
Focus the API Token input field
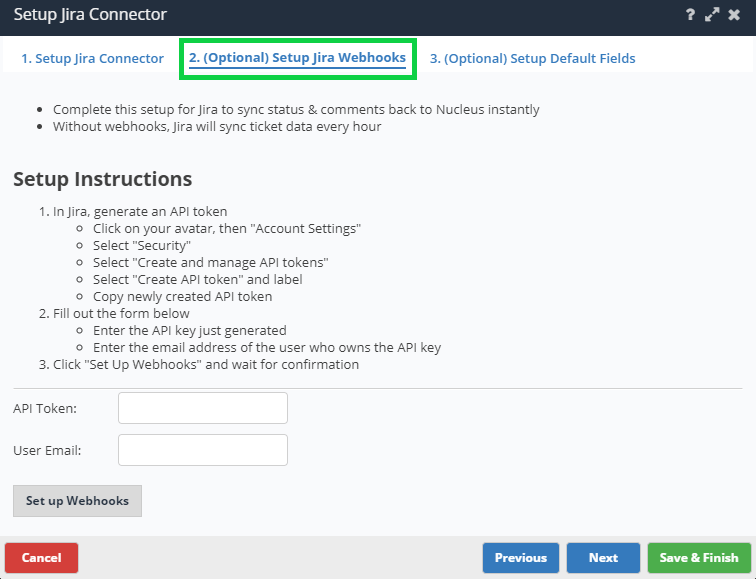[203, 408]
